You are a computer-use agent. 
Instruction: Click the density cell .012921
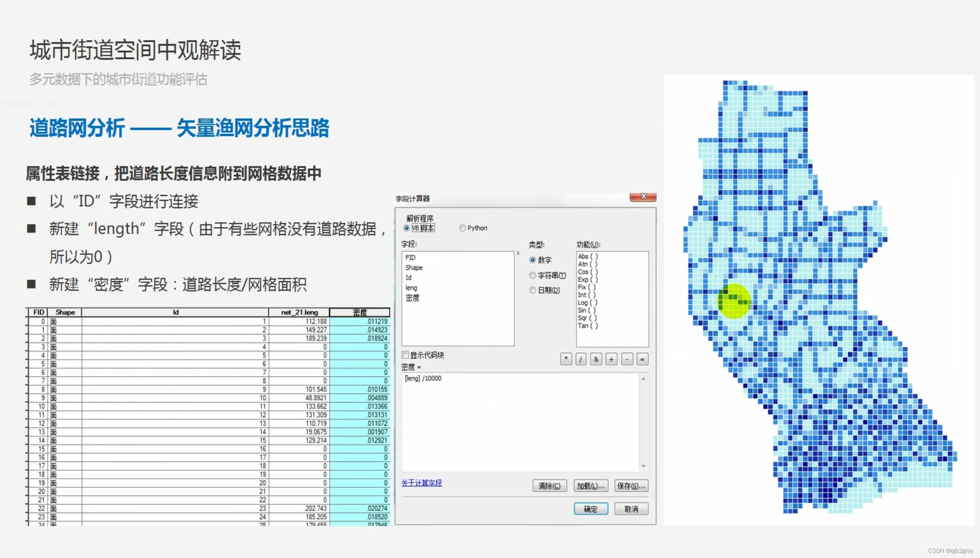tap(360, 441)
